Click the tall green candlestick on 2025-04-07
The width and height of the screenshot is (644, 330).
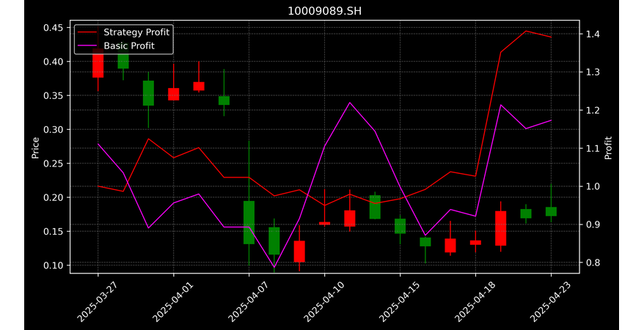[249, 222]
